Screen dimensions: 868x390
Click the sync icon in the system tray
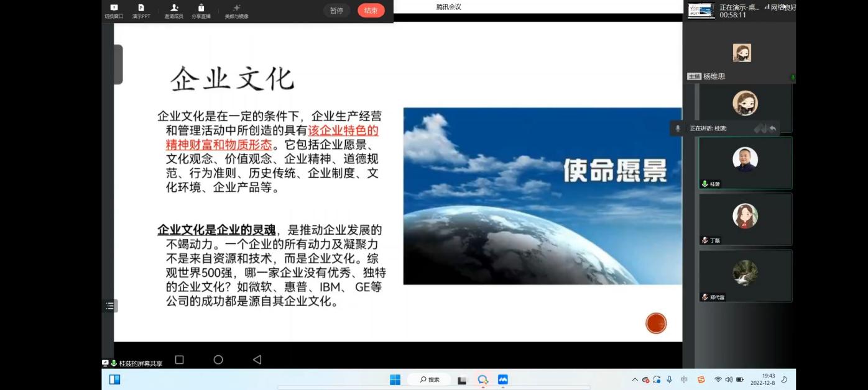[x=657, y=379]
